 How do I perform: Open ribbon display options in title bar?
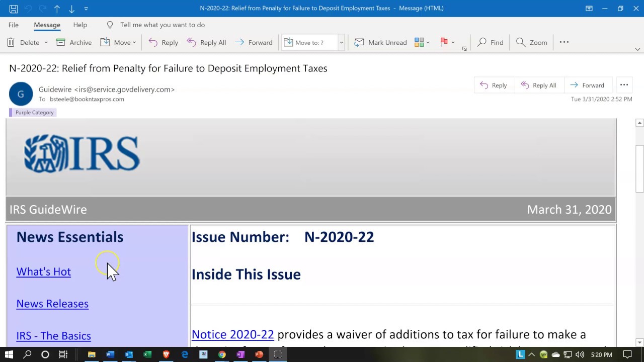point(589,9)
